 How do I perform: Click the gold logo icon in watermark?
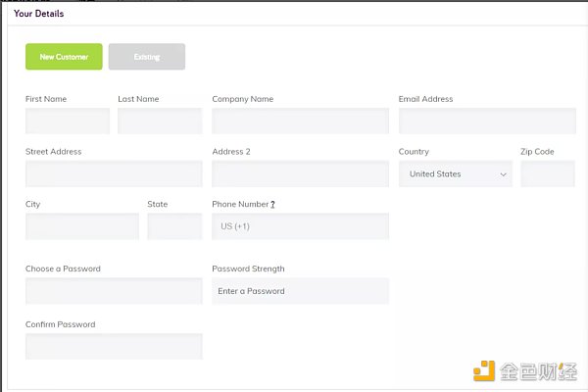point(483,371)
